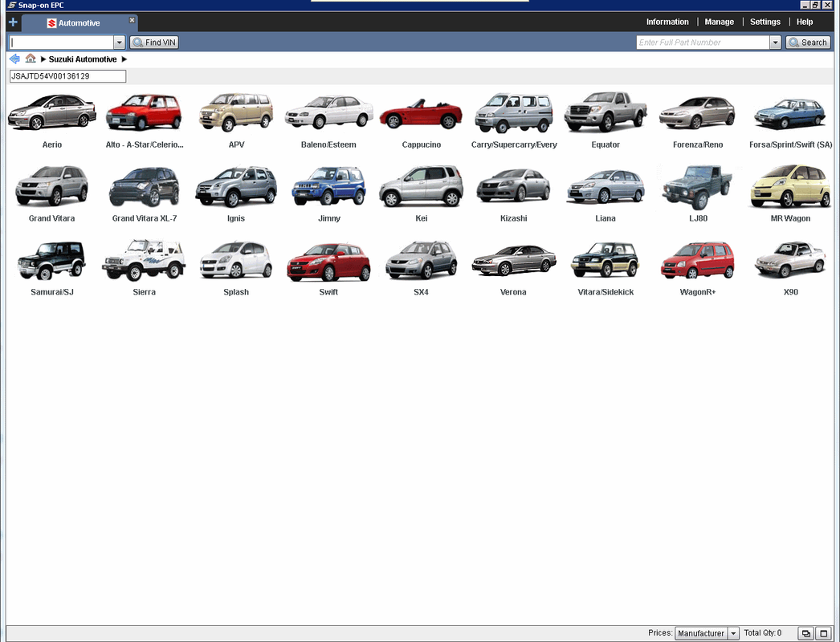This screenshot has height=642, width=840.
Task: Expand the arrow after Suzuki Automotive breadcrumb
Action: pyautogui.click(x=124, y=59)
